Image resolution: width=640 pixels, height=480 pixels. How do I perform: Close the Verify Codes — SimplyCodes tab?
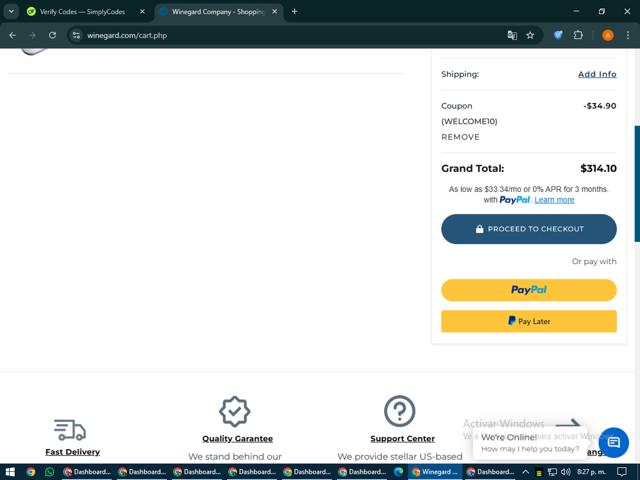click(142, 12)
